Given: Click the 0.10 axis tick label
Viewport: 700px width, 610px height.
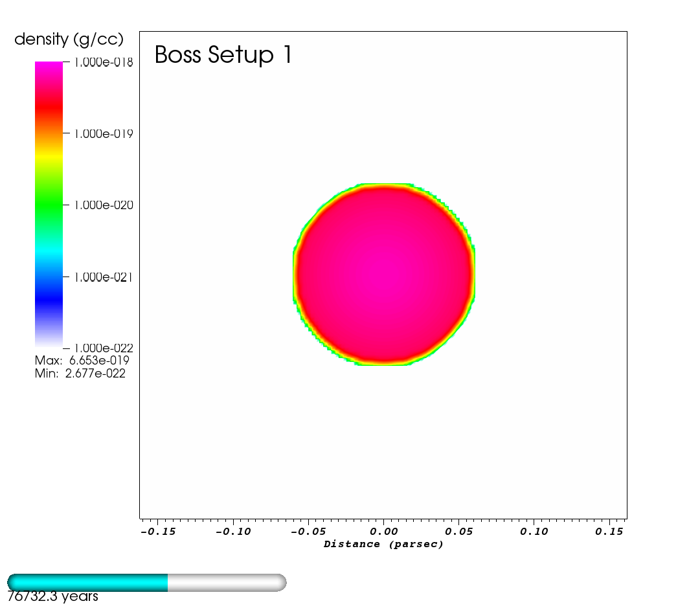Looking at the screenshot, I should 534,532.
